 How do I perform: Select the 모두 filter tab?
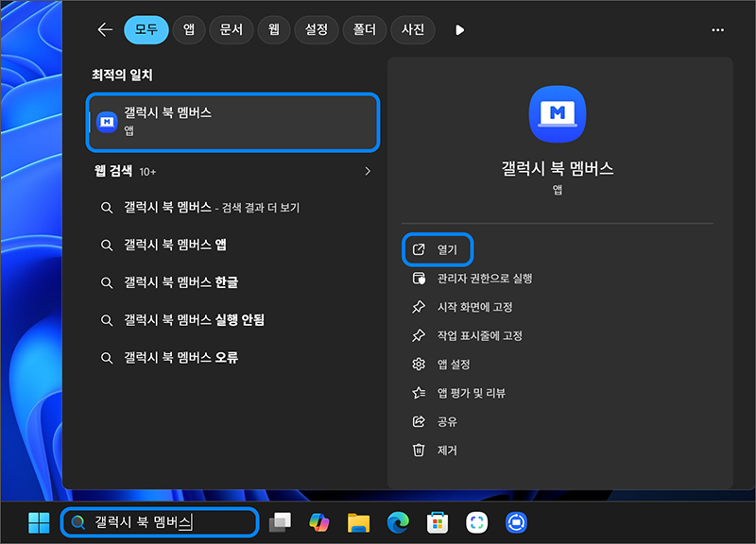pos(146,30)
